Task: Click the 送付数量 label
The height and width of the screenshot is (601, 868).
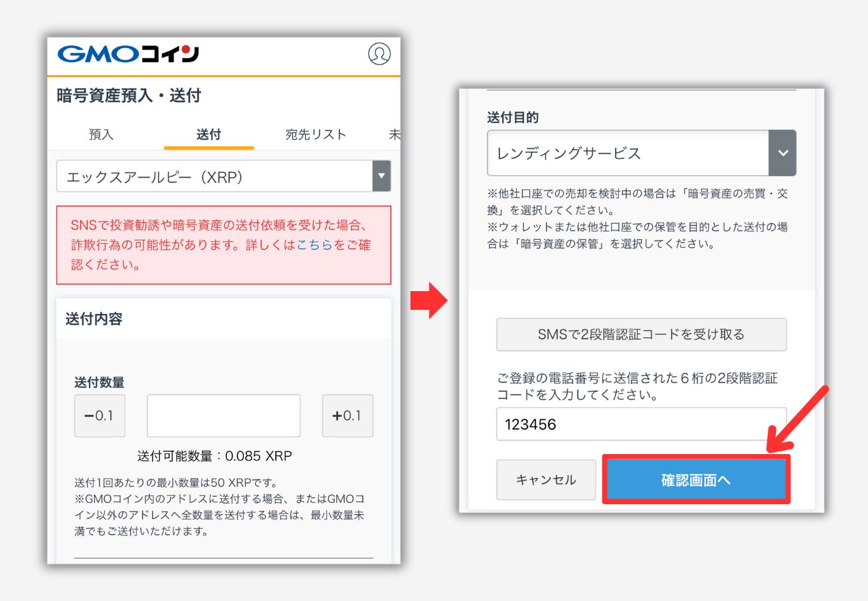Action: tap(99, 383)
